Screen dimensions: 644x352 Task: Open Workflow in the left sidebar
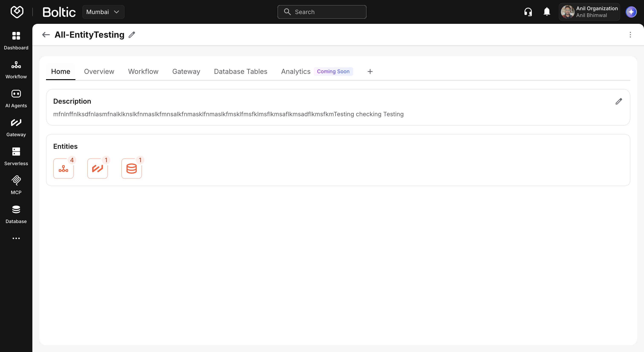16,70
